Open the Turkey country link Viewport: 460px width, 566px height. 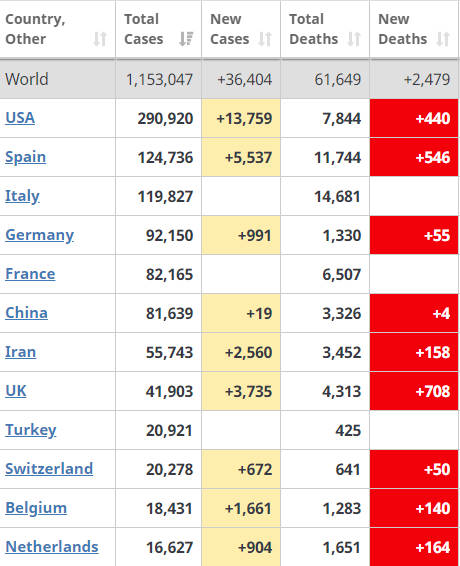click(31, 430)
